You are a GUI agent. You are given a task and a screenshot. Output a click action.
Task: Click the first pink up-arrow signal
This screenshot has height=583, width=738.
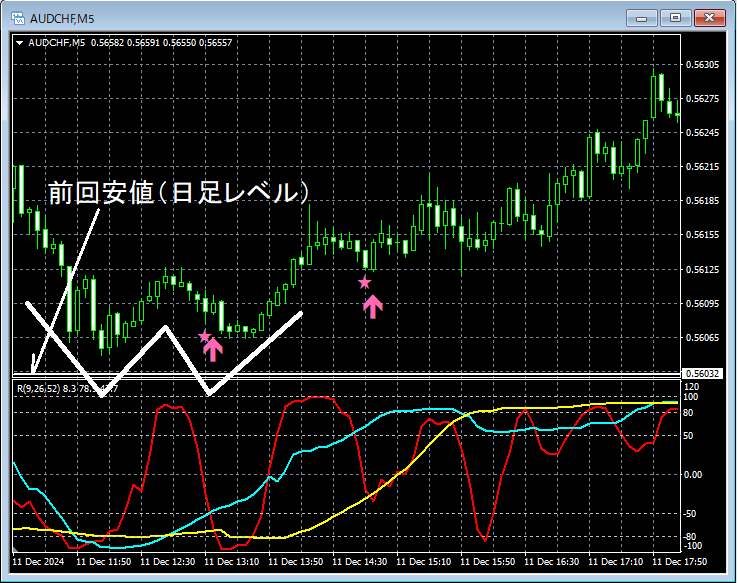213,350
